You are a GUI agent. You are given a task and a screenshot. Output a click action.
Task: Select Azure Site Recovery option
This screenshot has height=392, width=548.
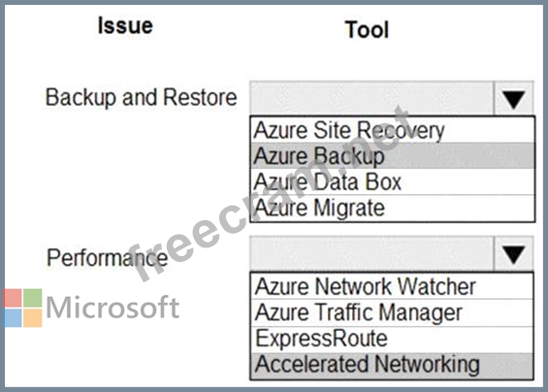(x=393, y=130)
